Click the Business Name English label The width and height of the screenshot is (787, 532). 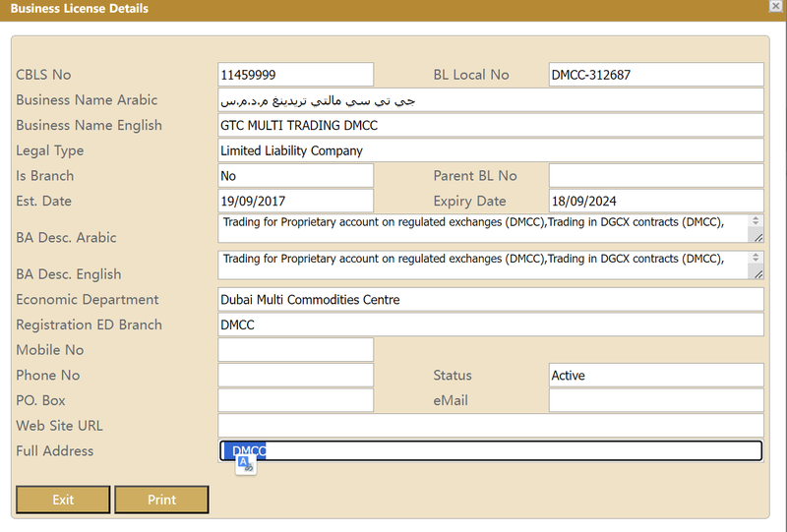point(89,126)
